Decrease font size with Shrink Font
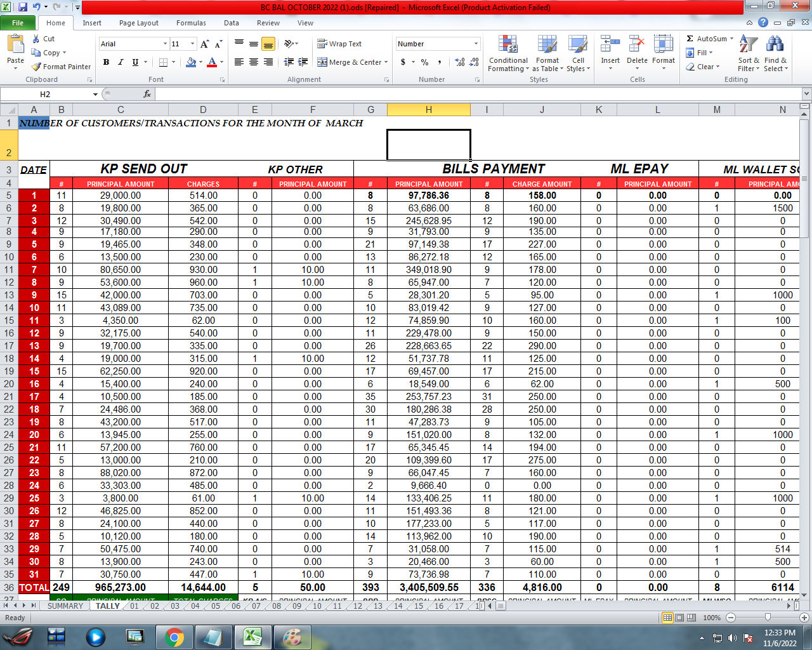812x650 pixels. click(x=218, y=44)
